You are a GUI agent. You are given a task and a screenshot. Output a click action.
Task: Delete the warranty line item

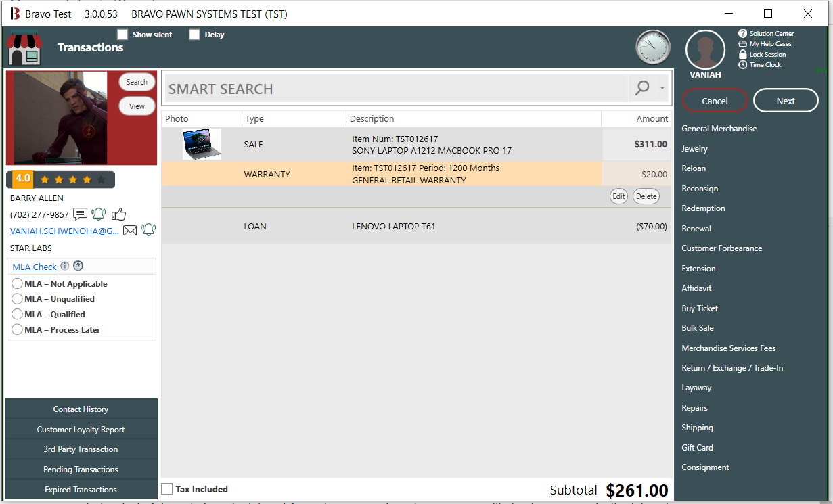(646, 196)
